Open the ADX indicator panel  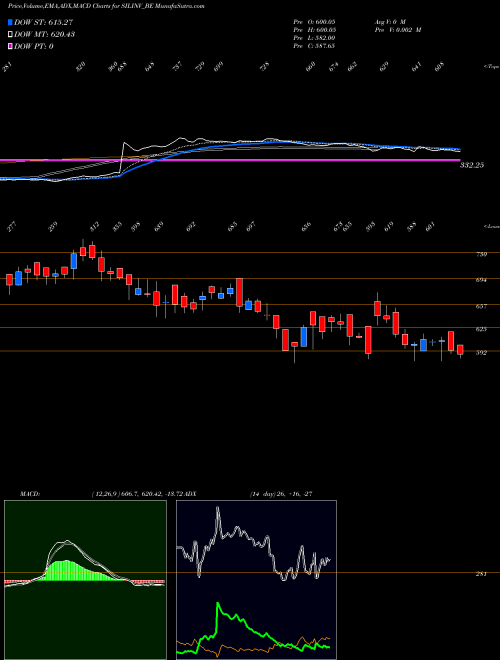[256, 580]
